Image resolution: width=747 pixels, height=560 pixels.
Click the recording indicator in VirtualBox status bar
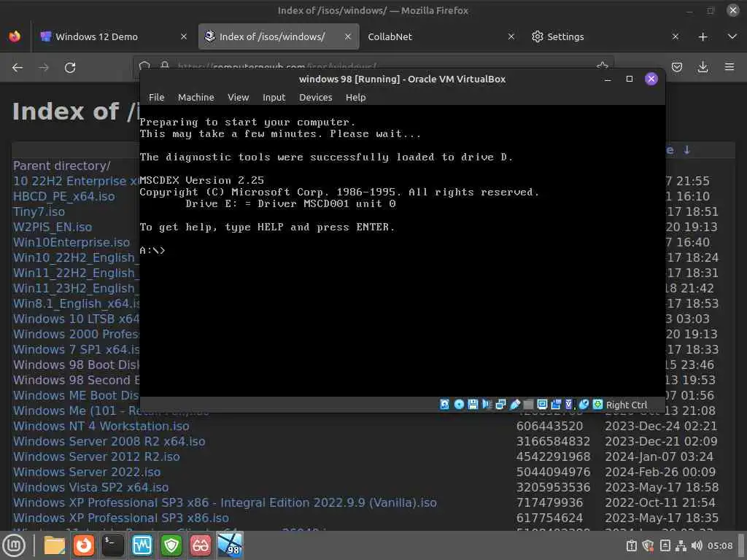[x=555, y=404]
